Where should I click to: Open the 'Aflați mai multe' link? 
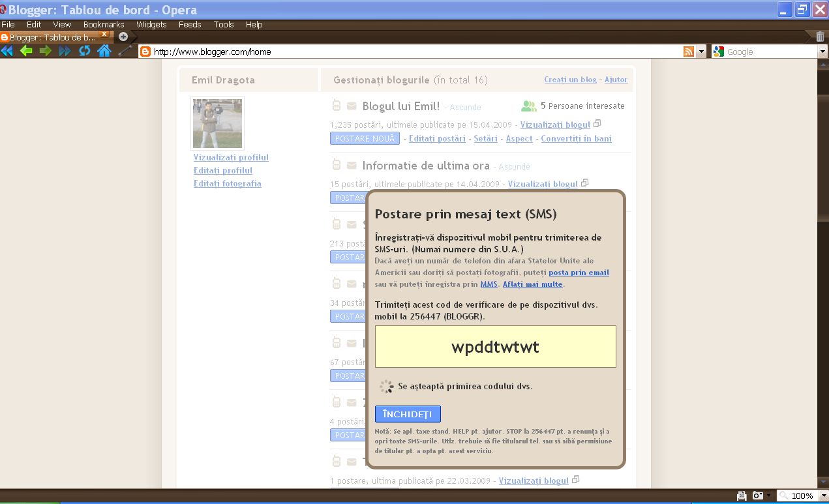point(532,284)
